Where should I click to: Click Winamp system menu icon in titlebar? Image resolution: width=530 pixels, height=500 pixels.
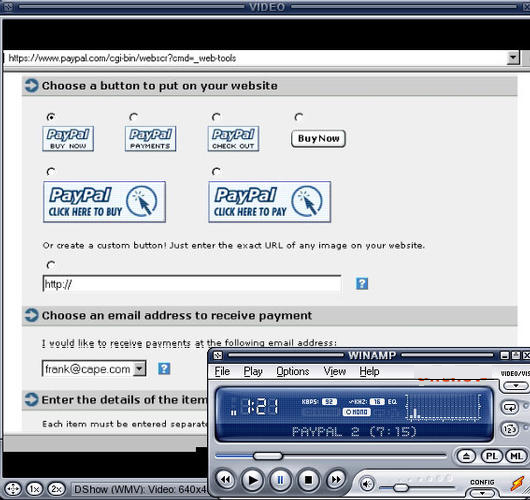218,355
